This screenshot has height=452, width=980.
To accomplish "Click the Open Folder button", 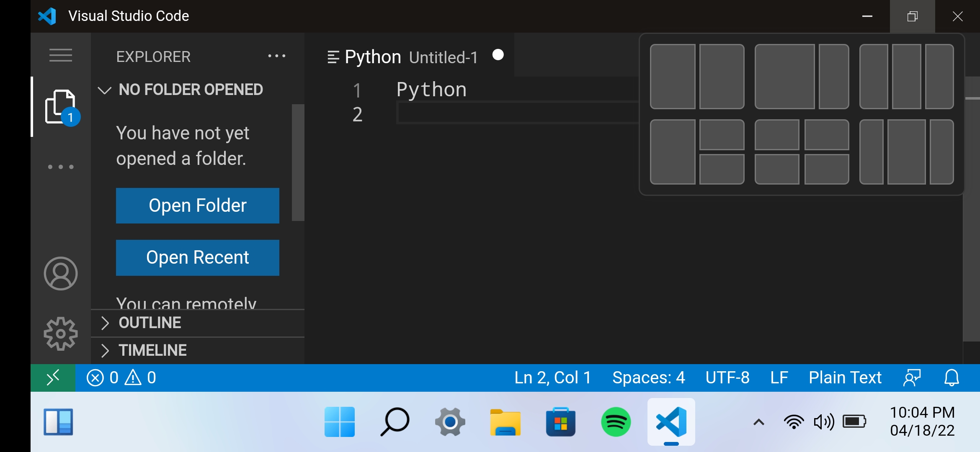I will click(197, 205).
